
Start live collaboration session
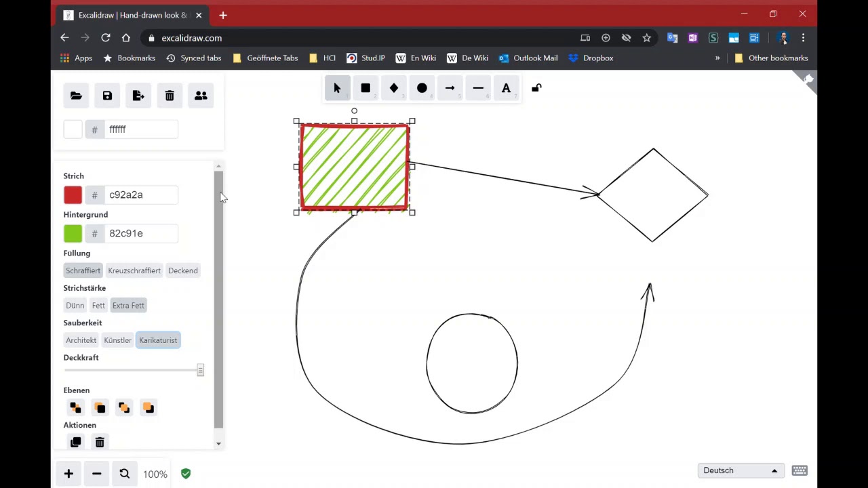[201, 96]
